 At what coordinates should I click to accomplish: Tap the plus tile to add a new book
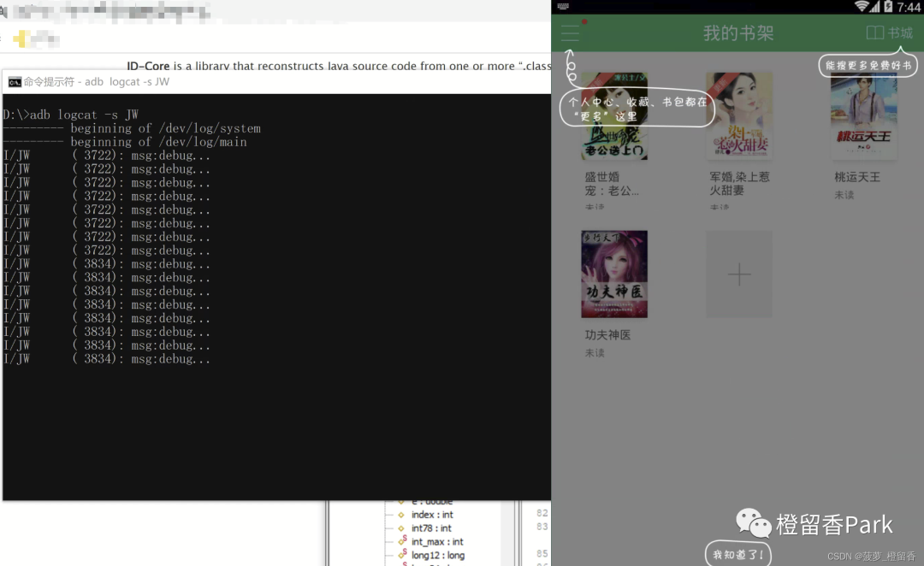738,274
